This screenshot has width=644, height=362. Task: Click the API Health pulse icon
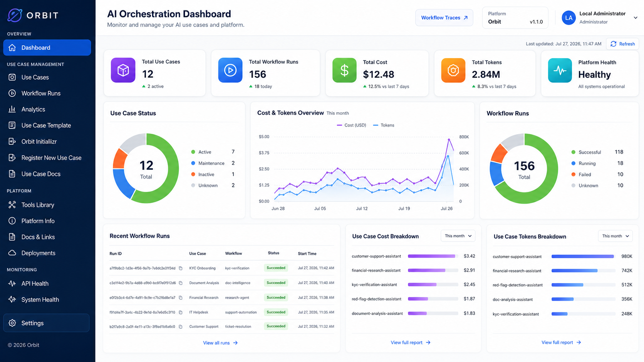[12, 284]
